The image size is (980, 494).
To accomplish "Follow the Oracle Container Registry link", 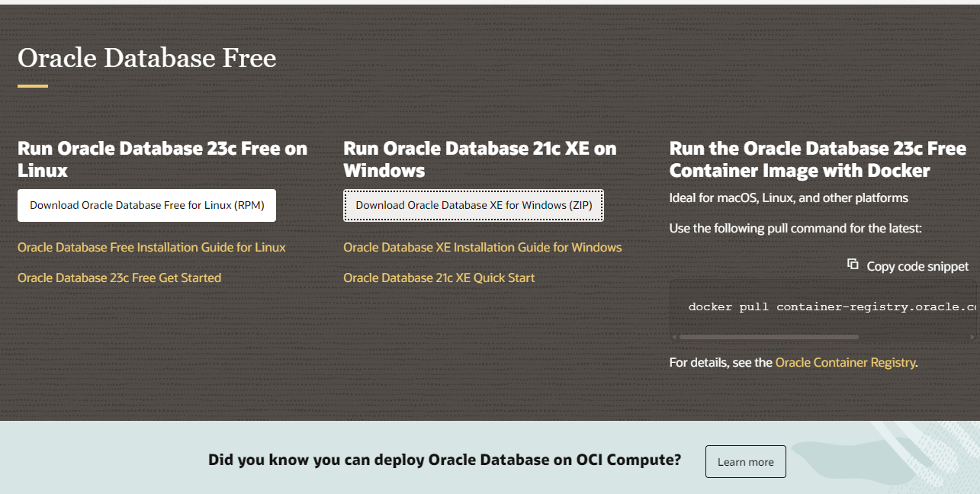I will click(x=845, y=362).
